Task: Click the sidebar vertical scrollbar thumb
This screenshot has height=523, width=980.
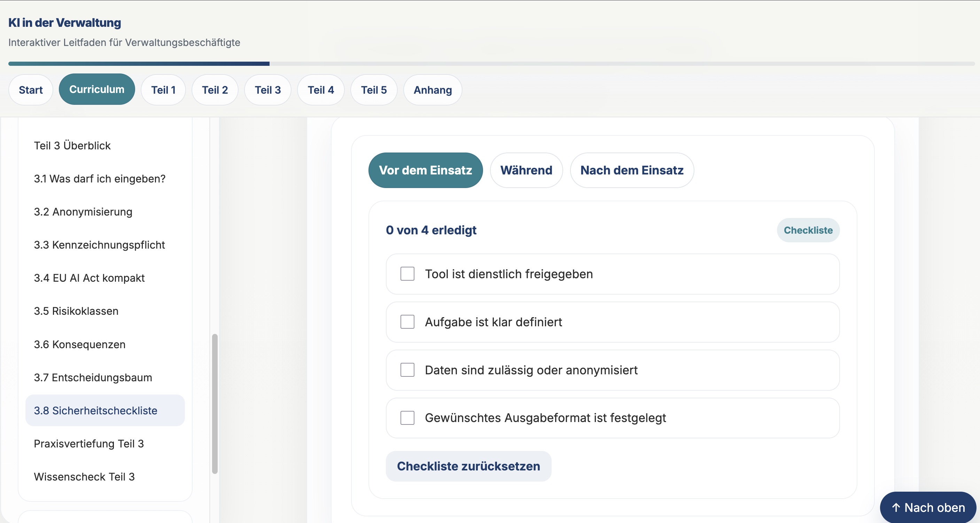Action: 215,404
